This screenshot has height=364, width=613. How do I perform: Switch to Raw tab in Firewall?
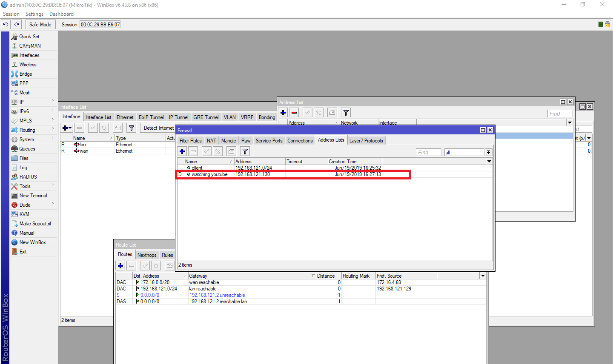point(246,141)
